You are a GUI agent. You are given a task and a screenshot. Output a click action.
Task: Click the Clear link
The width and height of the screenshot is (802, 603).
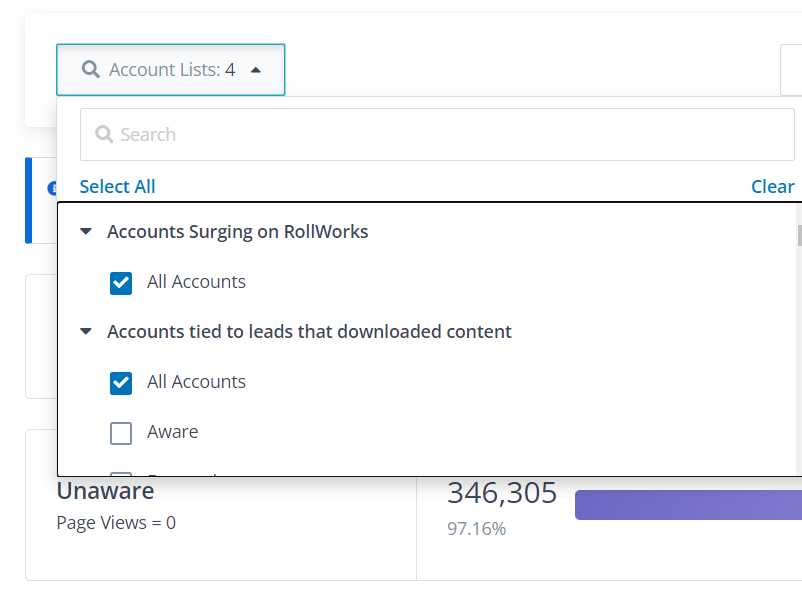point(772,187)
